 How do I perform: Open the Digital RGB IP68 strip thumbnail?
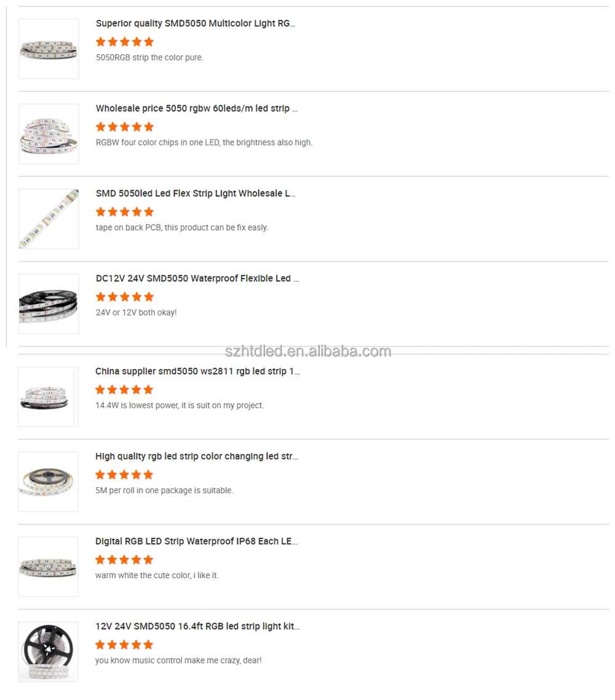click(x=48, y=566)
